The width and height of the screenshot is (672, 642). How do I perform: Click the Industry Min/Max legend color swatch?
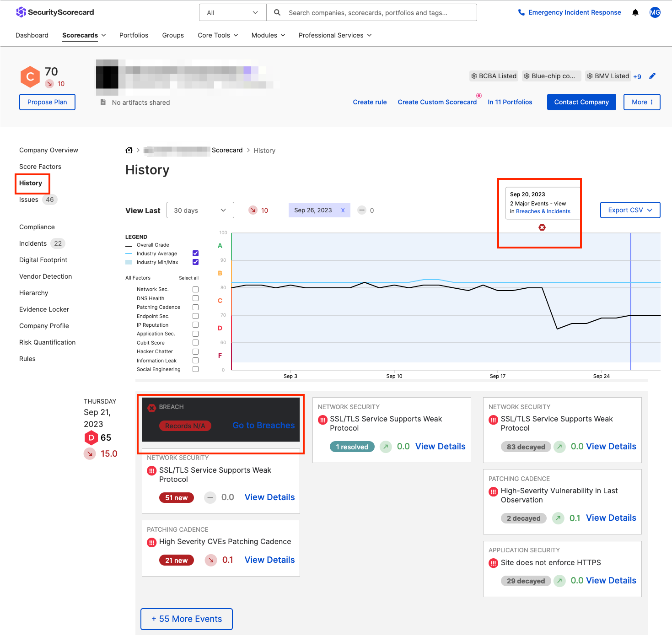[129, 262]
